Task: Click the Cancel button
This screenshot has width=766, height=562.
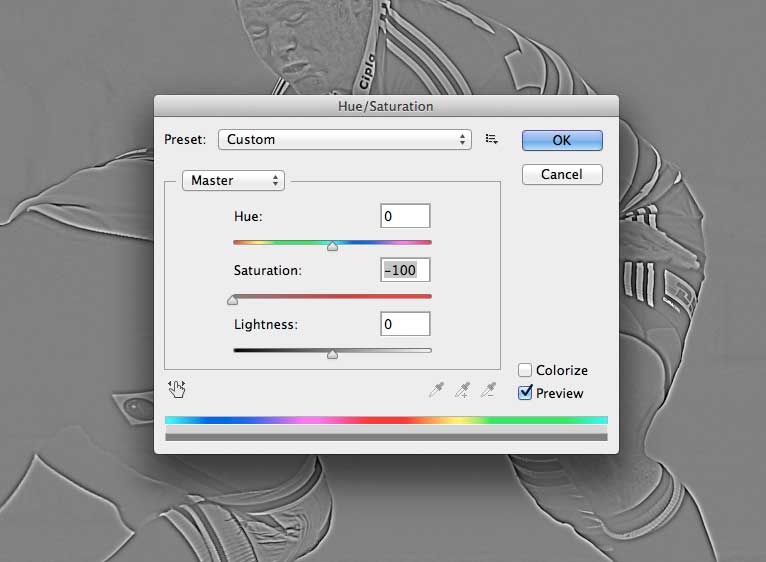Action: (562, 174)
